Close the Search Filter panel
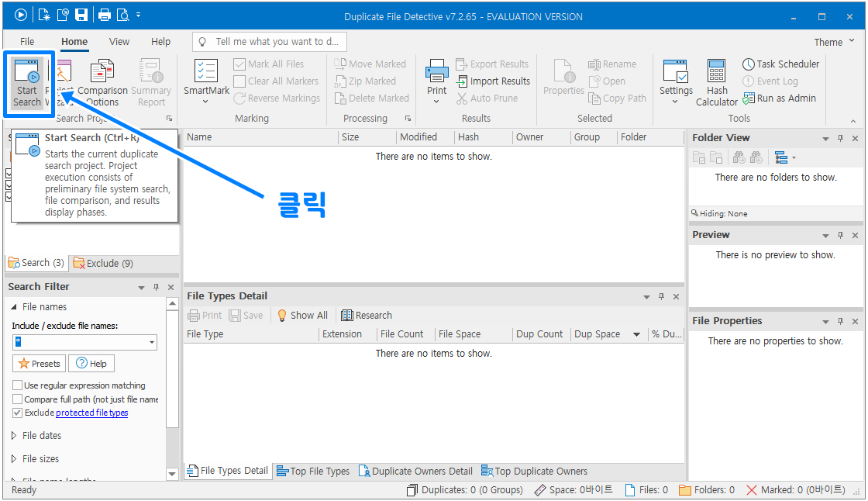 [x=171, y=288]
